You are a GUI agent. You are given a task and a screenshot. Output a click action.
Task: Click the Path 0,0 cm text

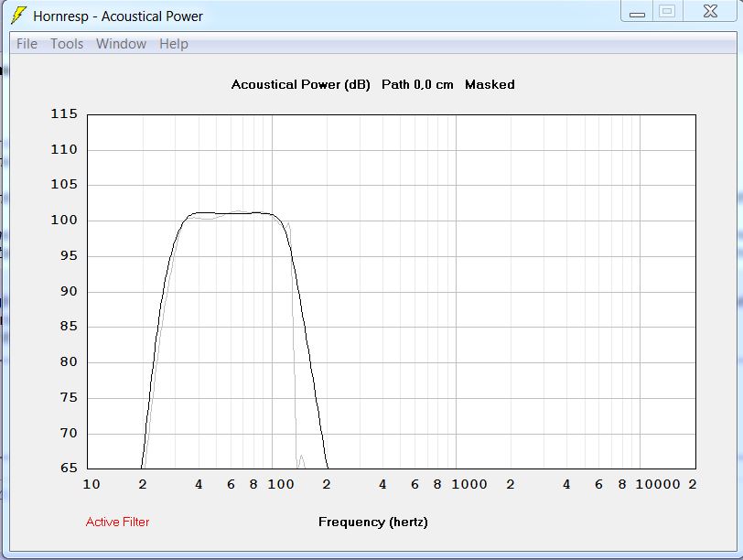pos(417,85)
